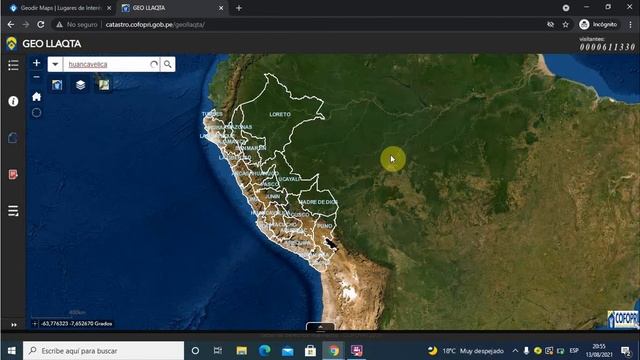The height and width of the screenshot is (360, 640).
Task: Open the information panel icon
Action: coord(13,101)
